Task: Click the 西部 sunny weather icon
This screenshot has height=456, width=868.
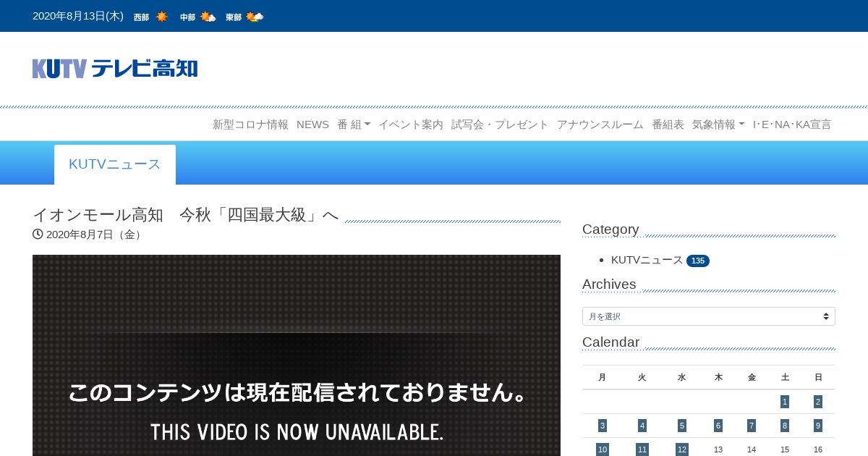Action: tap(161, 17)
